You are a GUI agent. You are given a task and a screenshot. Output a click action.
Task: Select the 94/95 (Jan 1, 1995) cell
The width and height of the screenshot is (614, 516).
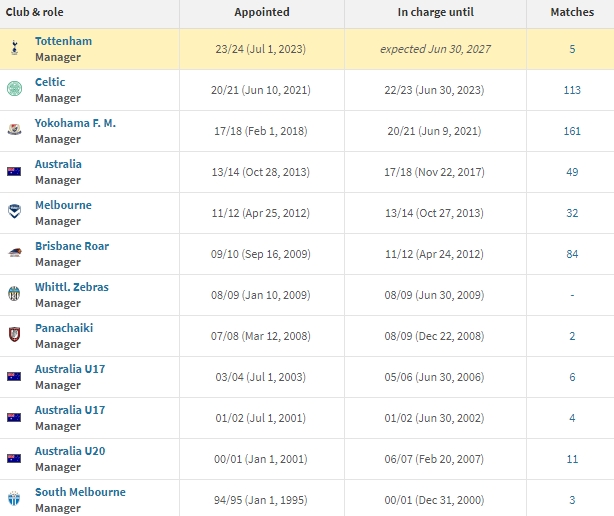point(260,500)
